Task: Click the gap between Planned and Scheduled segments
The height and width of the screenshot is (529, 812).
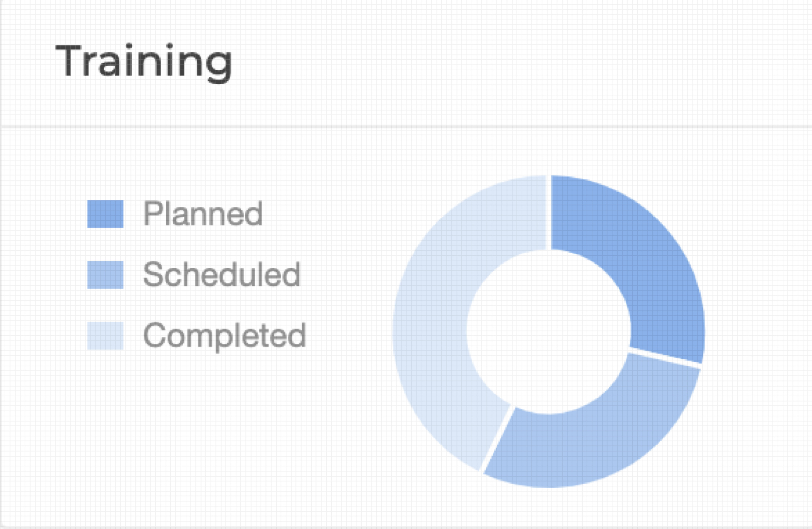Action: (x=665, y=357)
